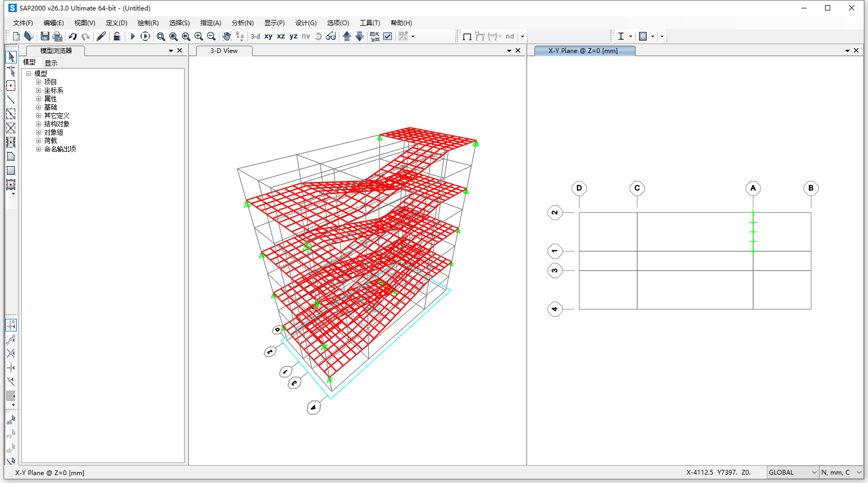
Task: Move up in list arrow icon
Action: point(347,36)
